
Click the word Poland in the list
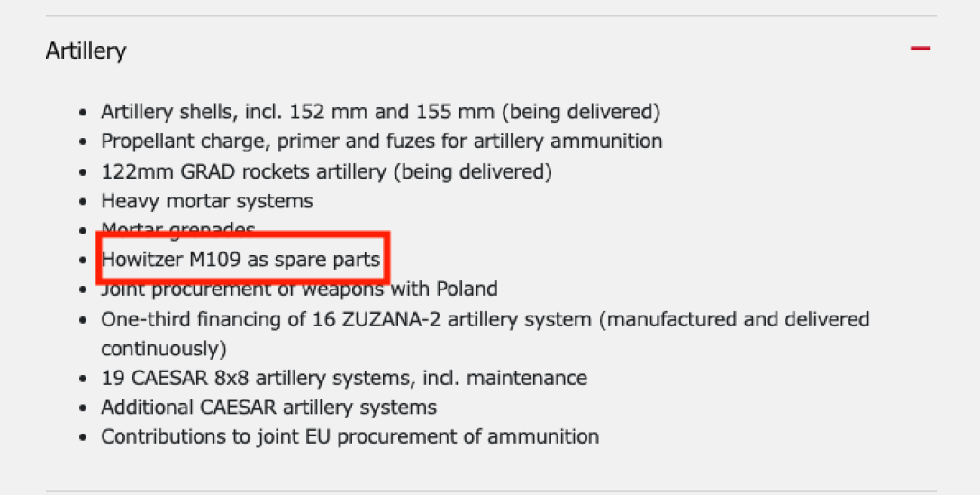click(x=466, y=289)
